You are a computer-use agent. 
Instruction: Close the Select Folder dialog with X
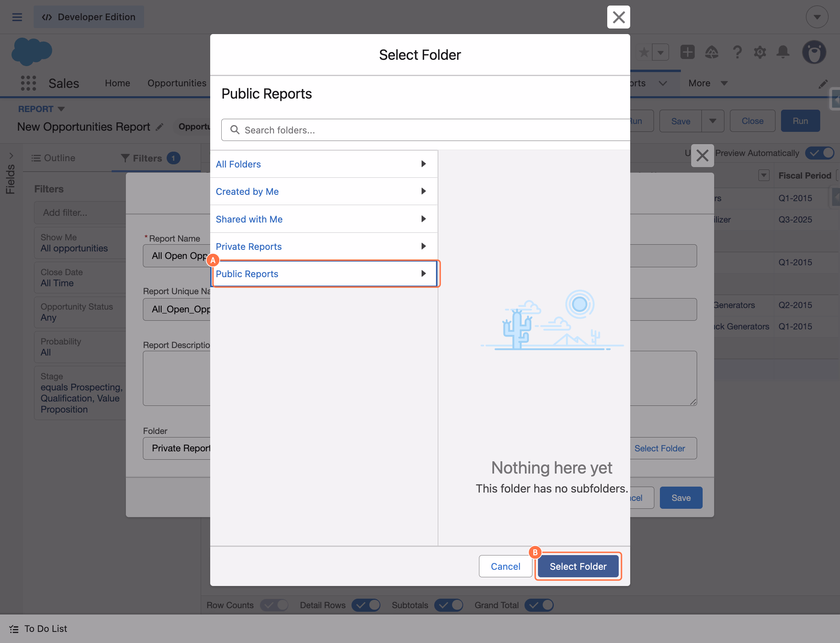[619, 17]
